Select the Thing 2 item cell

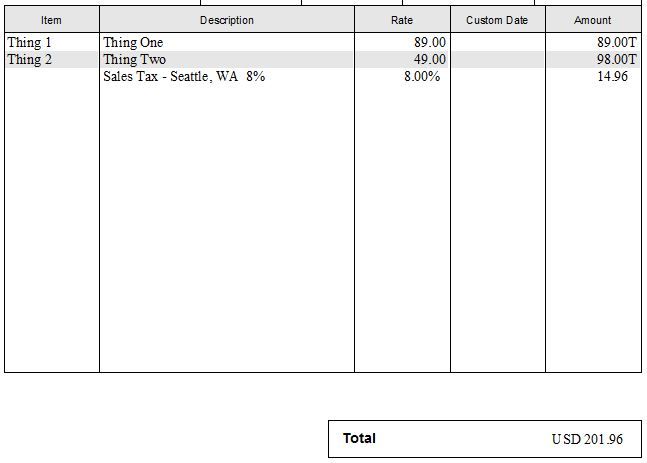[x=29, y=60]
